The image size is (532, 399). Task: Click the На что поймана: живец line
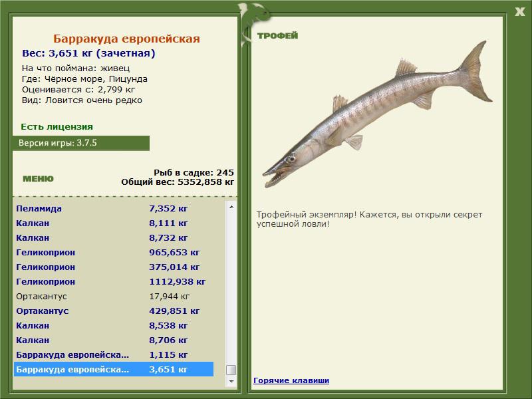point(76,68)
